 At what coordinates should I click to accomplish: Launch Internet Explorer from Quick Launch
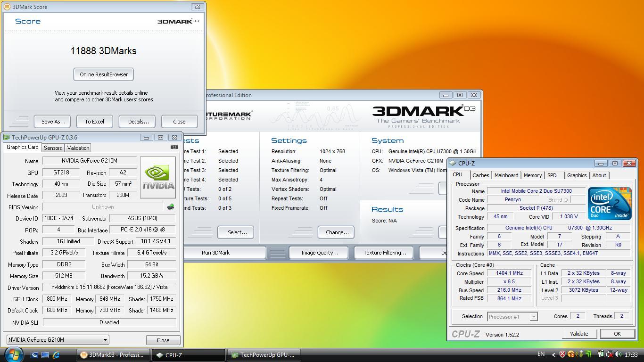[x=56, y=355]
